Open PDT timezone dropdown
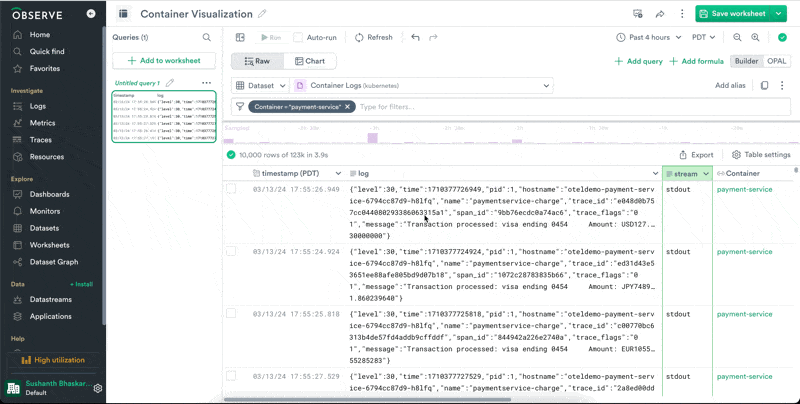 (x=704, y=37)
